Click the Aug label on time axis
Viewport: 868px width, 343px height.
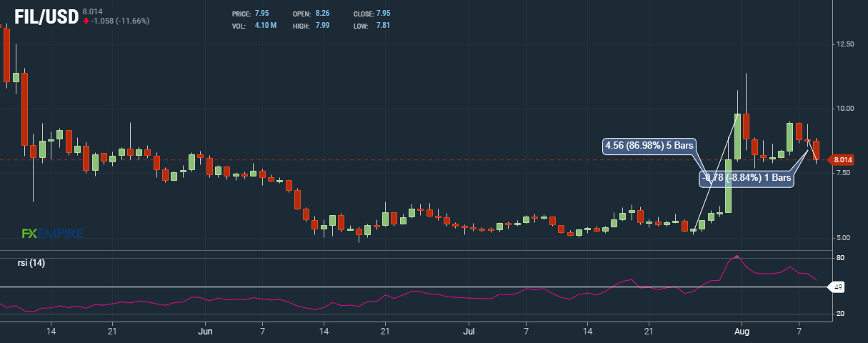click(x=741, y=332)
